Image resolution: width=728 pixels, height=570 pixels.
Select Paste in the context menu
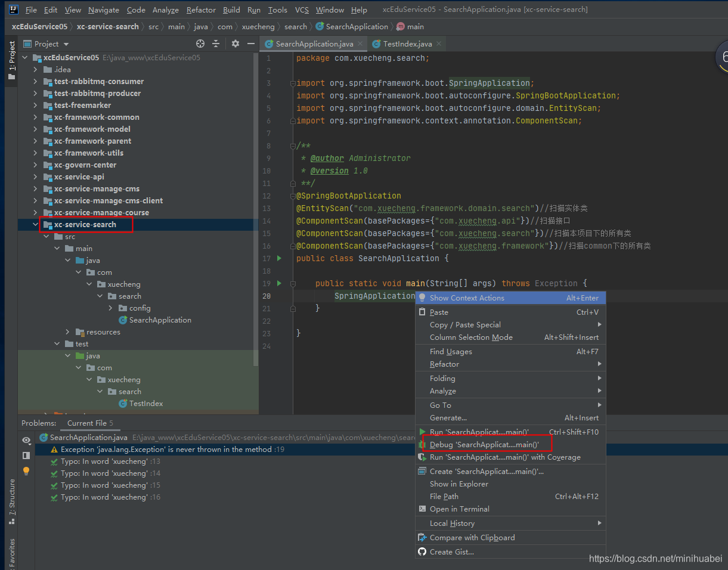click(x=510, y=312)
